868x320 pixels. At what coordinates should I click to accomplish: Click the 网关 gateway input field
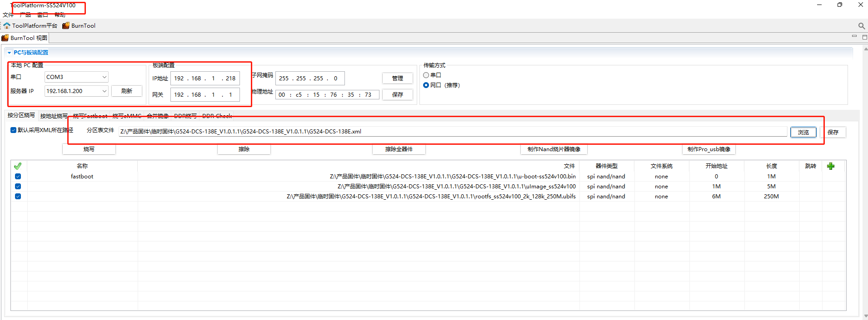205,95
